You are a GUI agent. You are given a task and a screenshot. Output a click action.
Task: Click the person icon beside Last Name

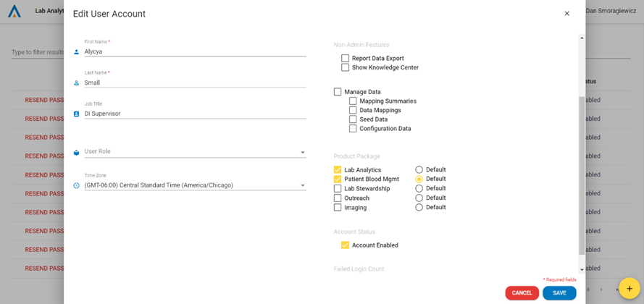pyautogui.click(x=77, y=83)
